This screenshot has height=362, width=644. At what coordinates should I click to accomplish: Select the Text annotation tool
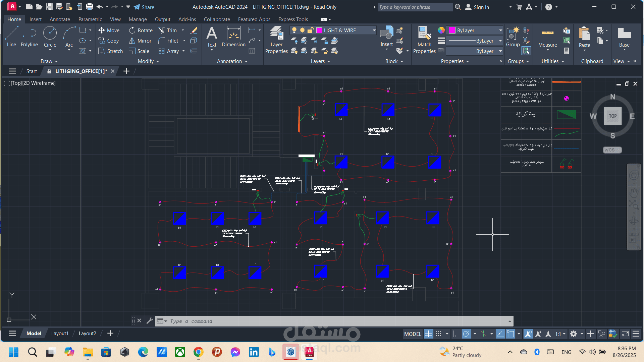212,37
